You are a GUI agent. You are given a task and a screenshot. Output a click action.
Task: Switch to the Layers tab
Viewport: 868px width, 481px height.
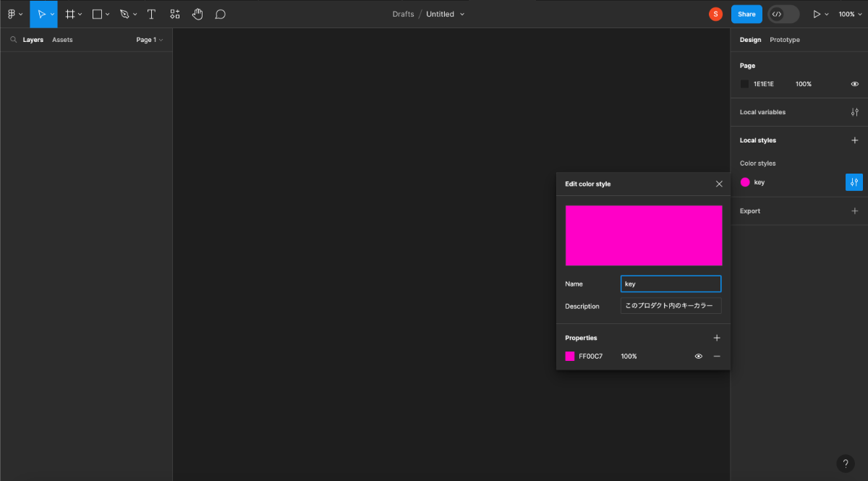tap(33, 40)
